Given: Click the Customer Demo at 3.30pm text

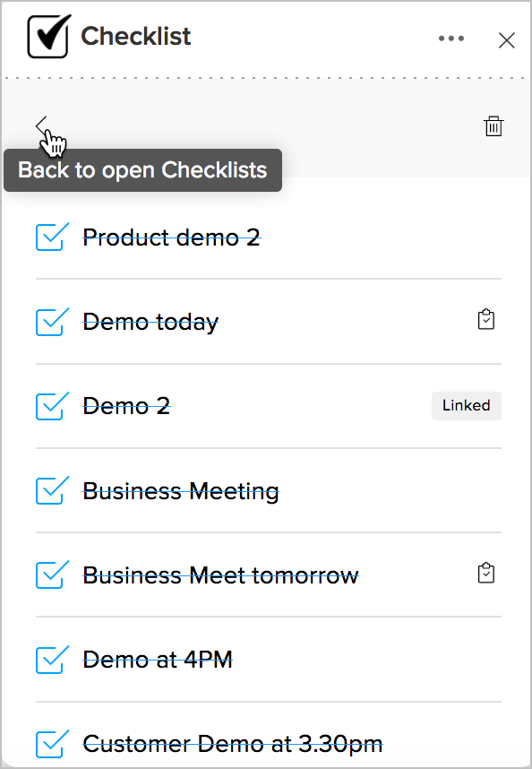Looking at the screenshot, I should (233, 744).
